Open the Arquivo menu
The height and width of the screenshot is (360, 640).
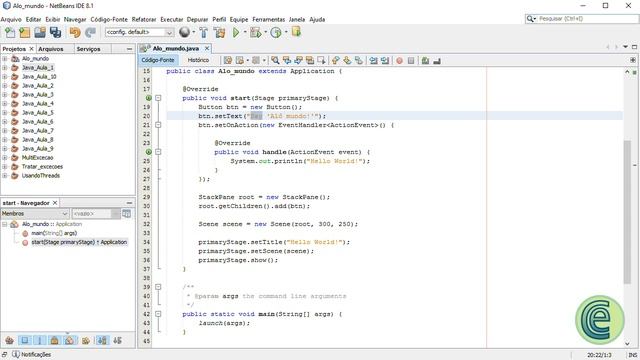click(11, 19)
